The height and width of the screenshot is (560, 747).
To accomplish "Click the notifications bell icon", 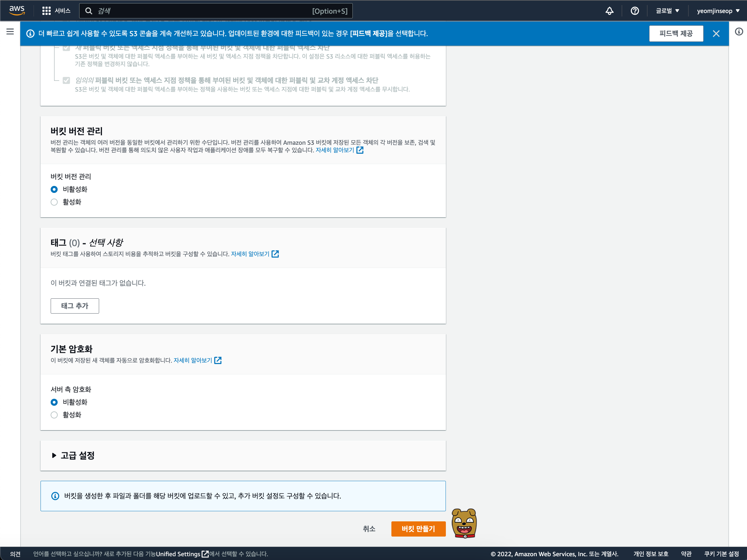I will pyautogui.click(x=609, y=11).
